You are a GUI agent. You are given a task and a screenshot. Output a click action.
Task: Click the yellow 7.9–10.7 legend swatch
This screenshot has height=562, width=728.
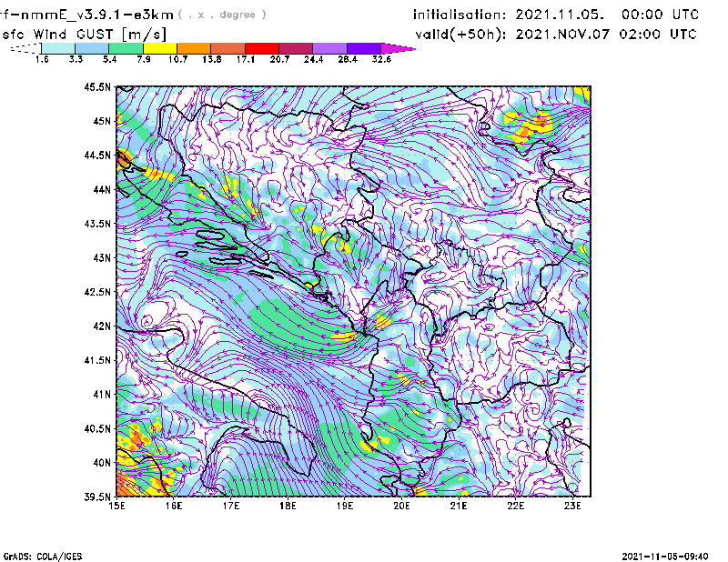pyautogui.click(x=160, y=48)
